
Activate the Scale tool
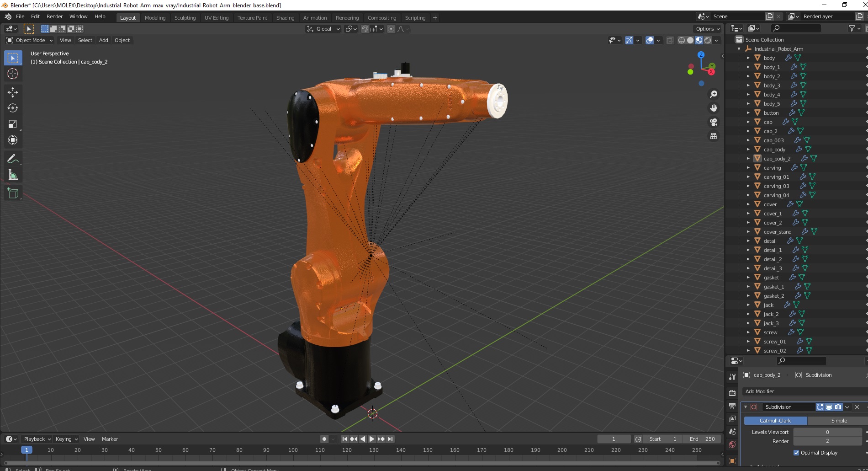(13, 124)
